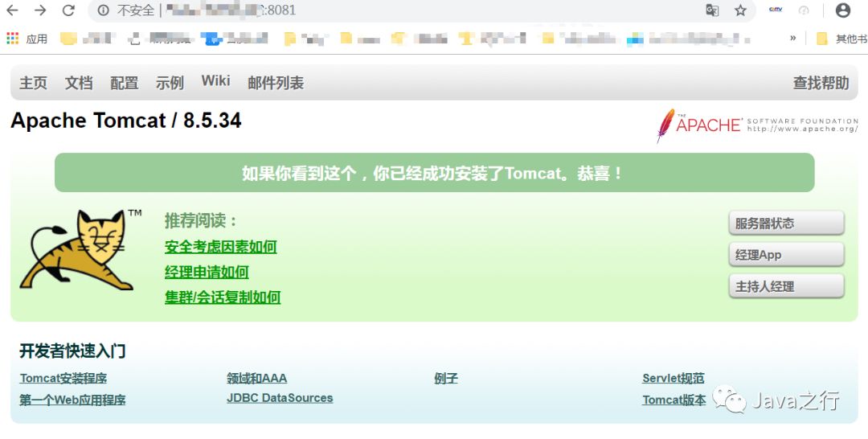Screen dimensions: 868x439
Task: Open the Servlet规范 link
Action: point(674,379)
